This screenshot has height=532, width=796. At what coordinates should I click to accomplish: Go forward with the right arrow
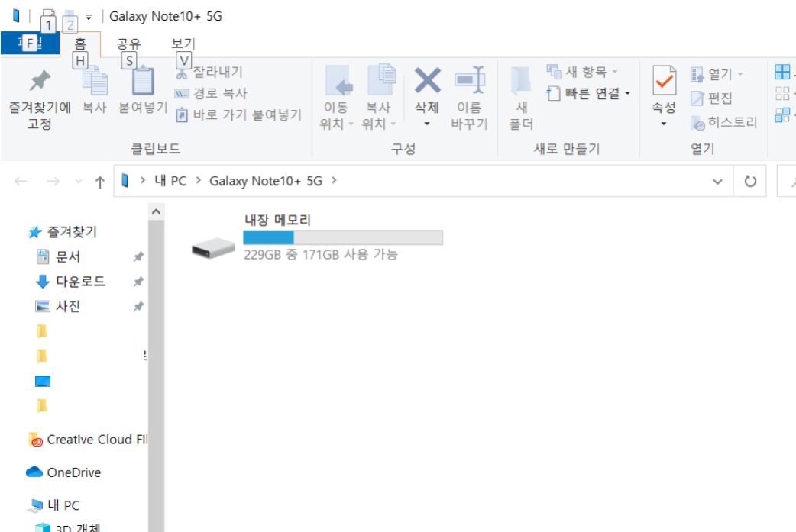tap(53, 181)
